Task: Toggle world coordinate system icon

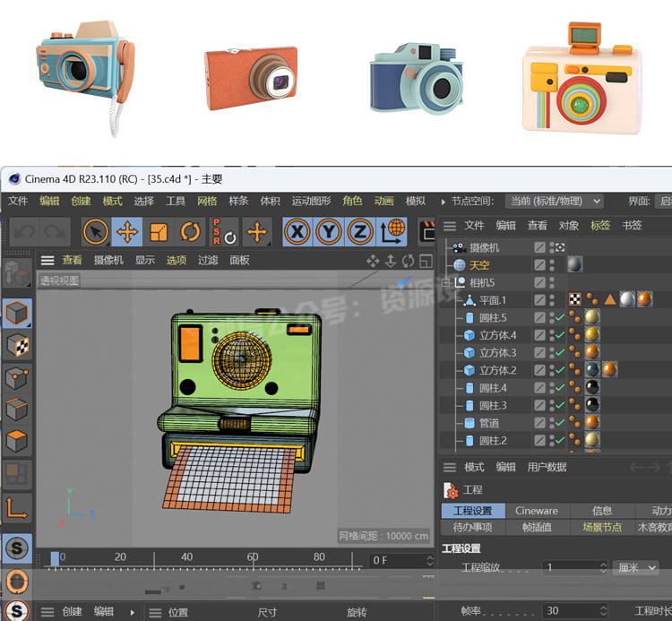Action: click(392, 232)
